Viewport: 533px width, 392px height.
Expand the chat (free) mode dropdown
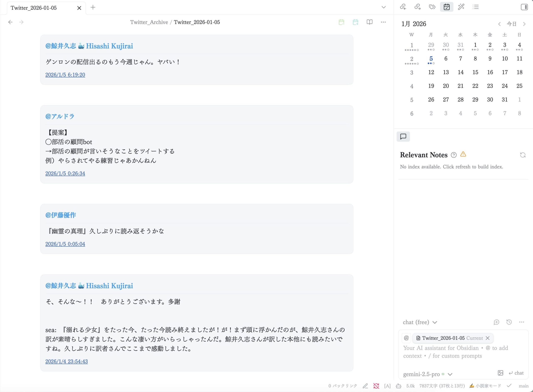tap(420, 322)
